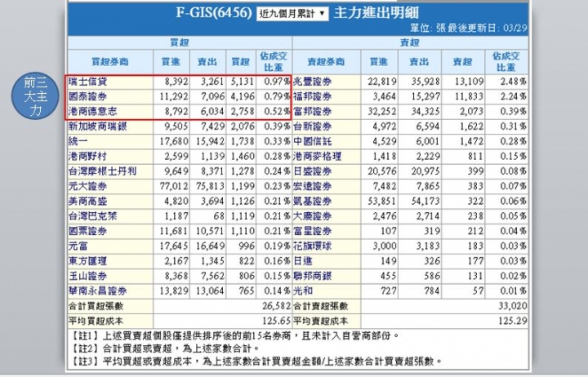Viewport: 588px width, 377px height.
Task: Select average buy cost 125.65
Action: (x=276, y=322)
